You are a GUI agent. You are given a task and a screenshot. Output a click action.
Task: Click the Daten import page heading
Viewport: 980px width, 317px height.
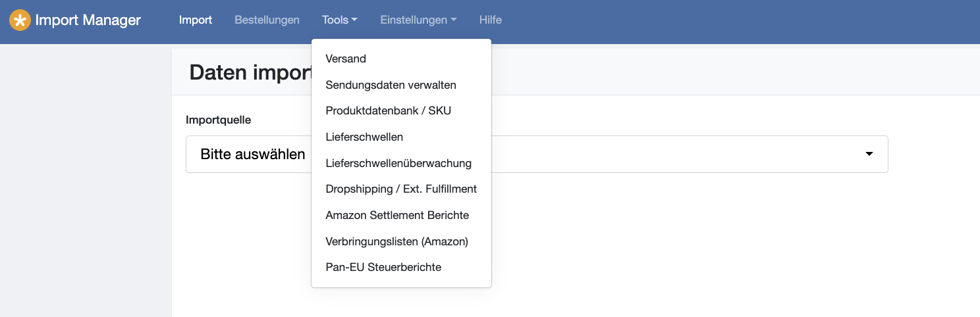(x=250, y=72)
